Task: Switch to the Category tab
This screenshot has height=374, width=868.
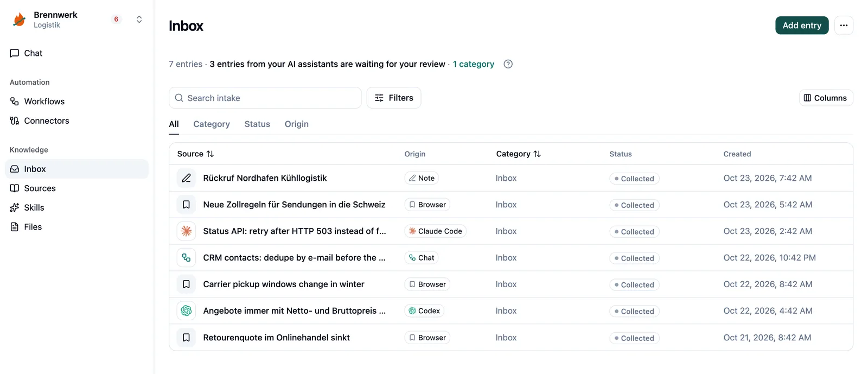Action: [212, 124]
